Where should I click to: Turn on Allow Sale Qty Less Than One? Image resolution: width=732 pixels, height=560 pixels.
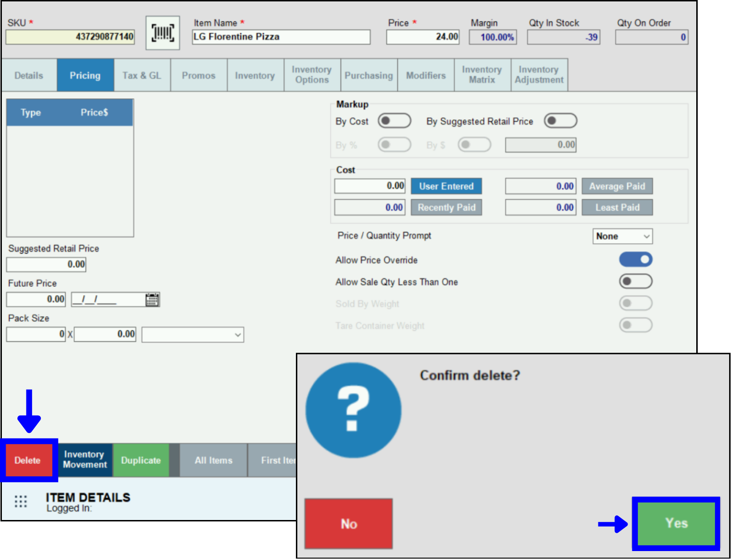(x=636, y=281)
